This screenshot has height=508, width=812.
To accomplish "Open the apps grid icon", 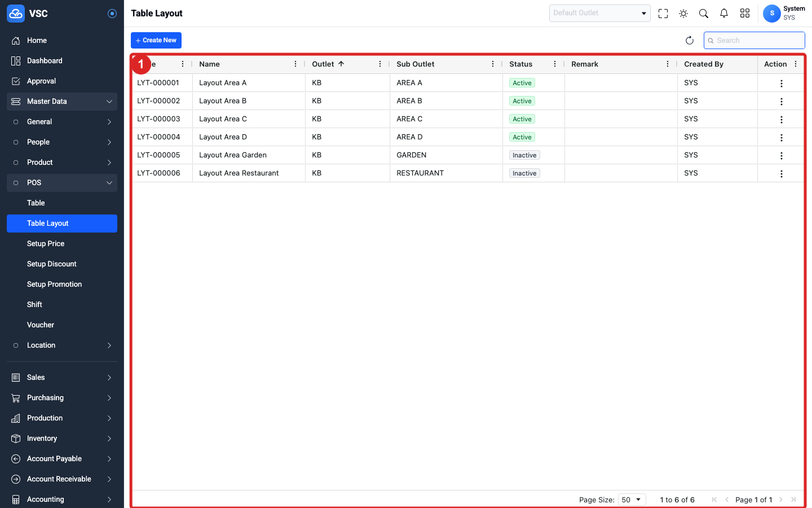I will click(x=745, y=14).
